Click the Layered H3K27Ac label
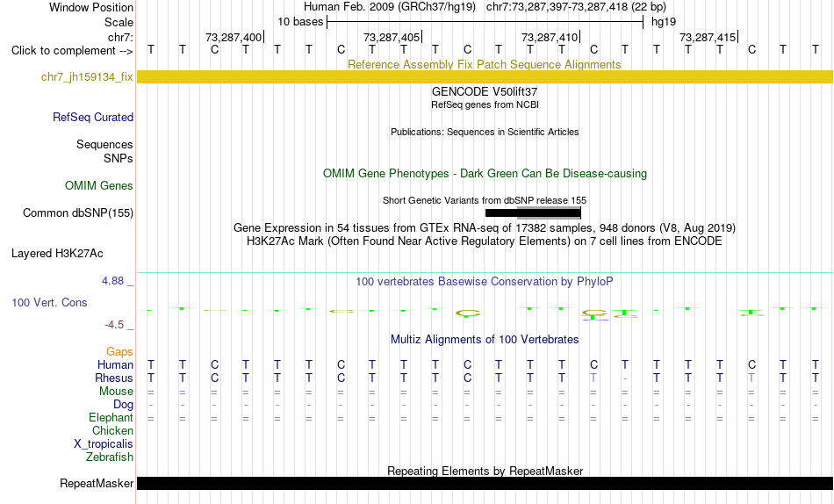834x504 pixels. [x=57, y=254]
